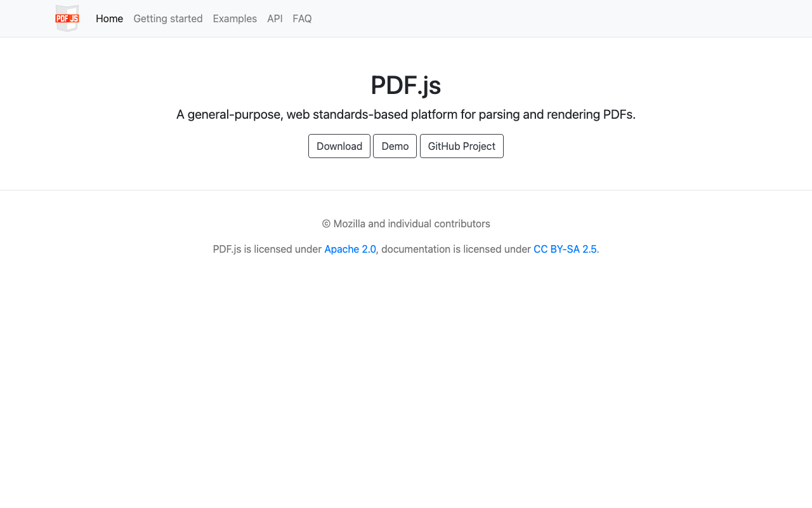Navigate to the Examples section
Viewport: 812px width, 508px height.
(x=235, y=18)
